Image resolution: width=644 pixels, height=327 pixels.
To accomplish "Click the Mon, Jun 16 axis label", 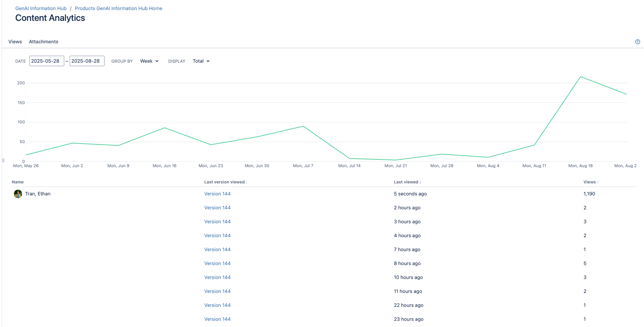I will click(x=164, y=166).
